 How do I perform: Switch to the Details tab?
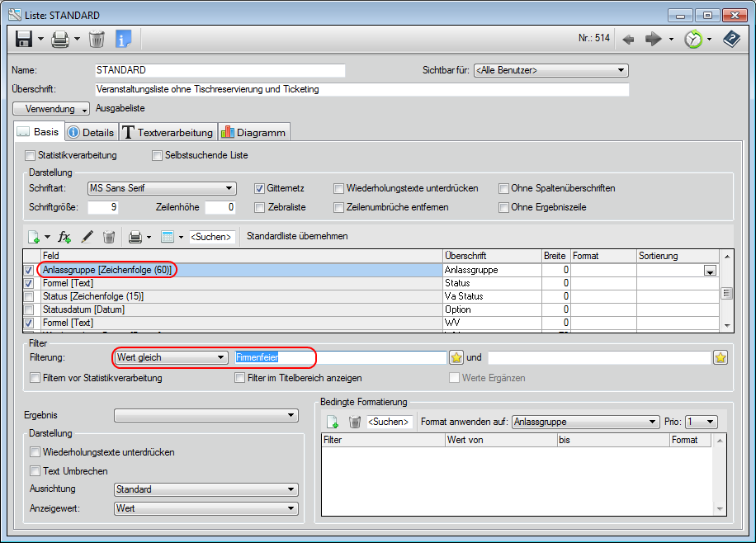(91, 132)
